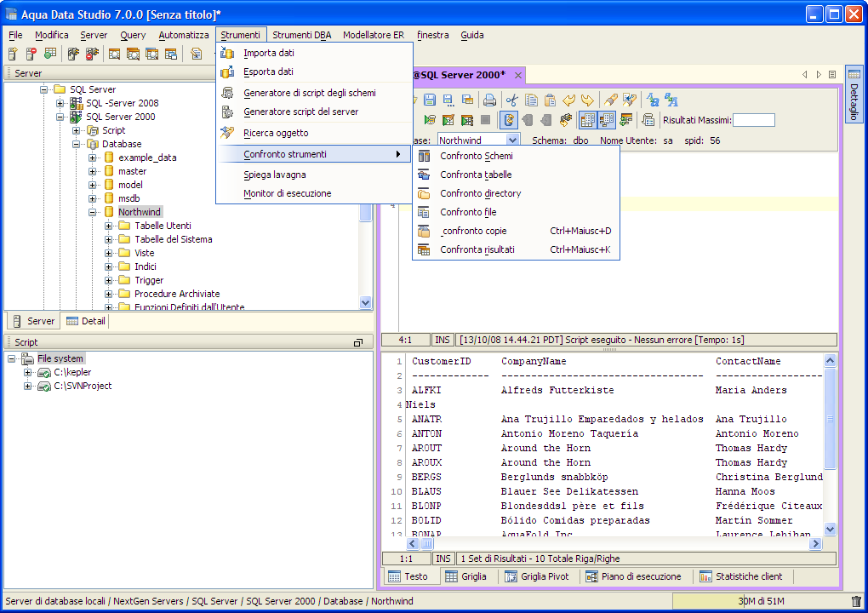Expand the master database node

click(93, 171)
